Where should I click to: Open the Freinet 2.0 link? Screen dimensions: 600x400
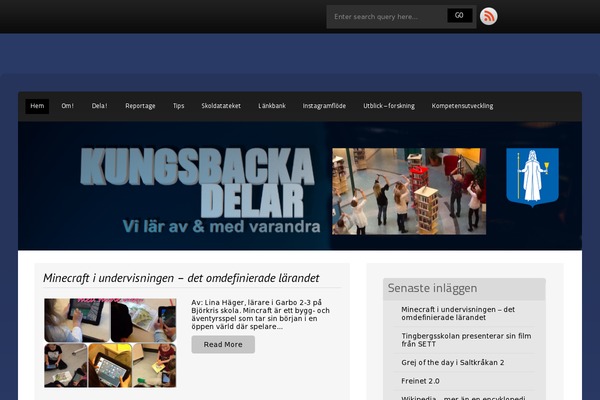[x=420, y=381]
